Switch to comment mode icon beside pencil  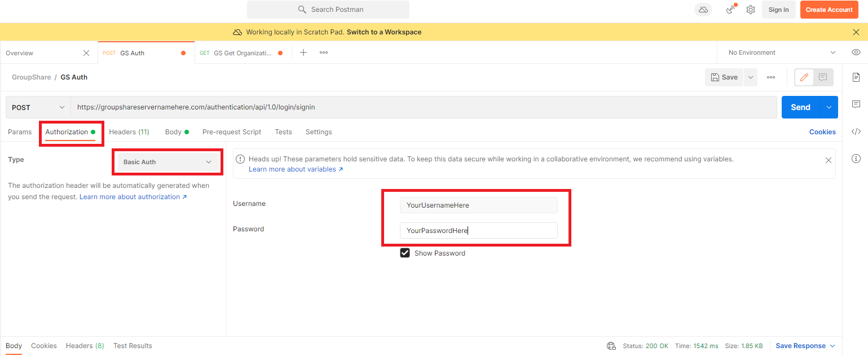[x=823, y=77]
